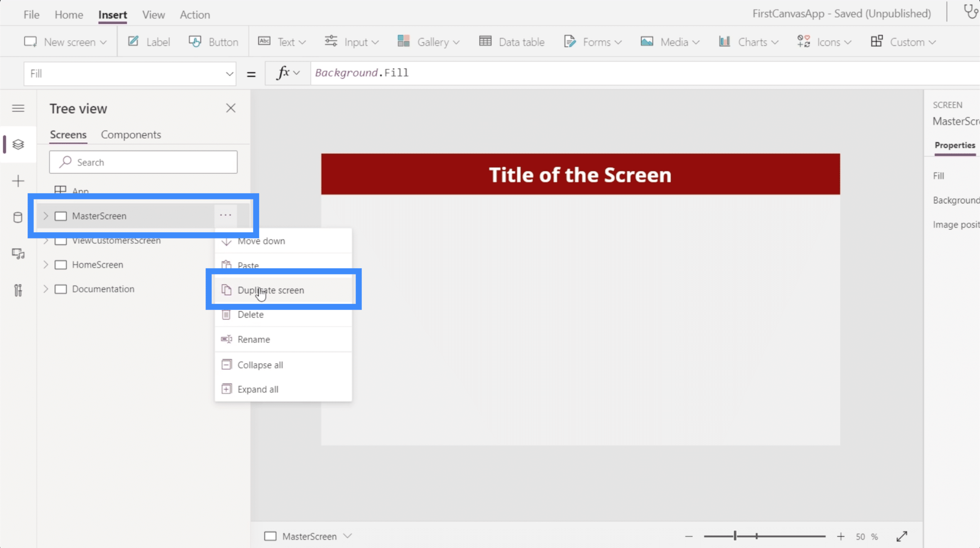Open the Media dropdown in ribbon
980x548 pixels.
(x=670, y=42)
